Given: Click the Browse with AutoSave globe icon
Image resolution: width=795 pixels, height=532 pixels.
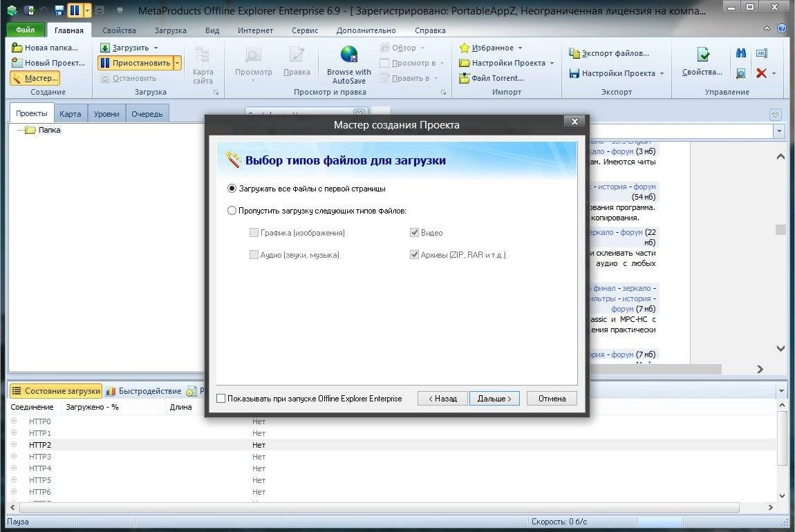Looking at the screenshot, I should point(349,54).
